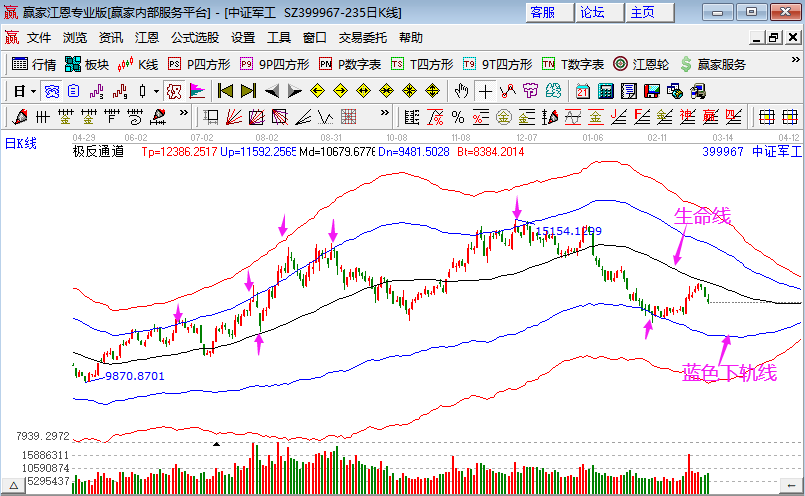Select the hand pan tool
This screenshot has height=496, width=805.
point(462,91)
